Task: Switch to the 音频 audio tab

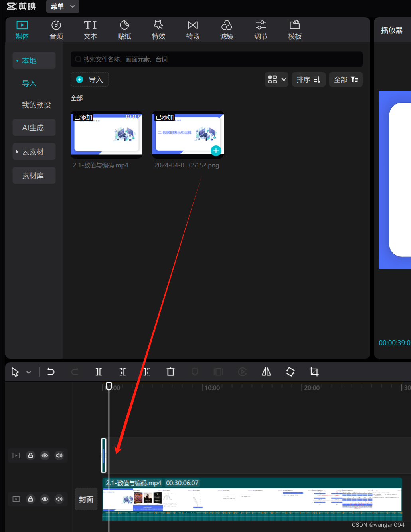Action: pyautogui.click(x=56, y=30)
